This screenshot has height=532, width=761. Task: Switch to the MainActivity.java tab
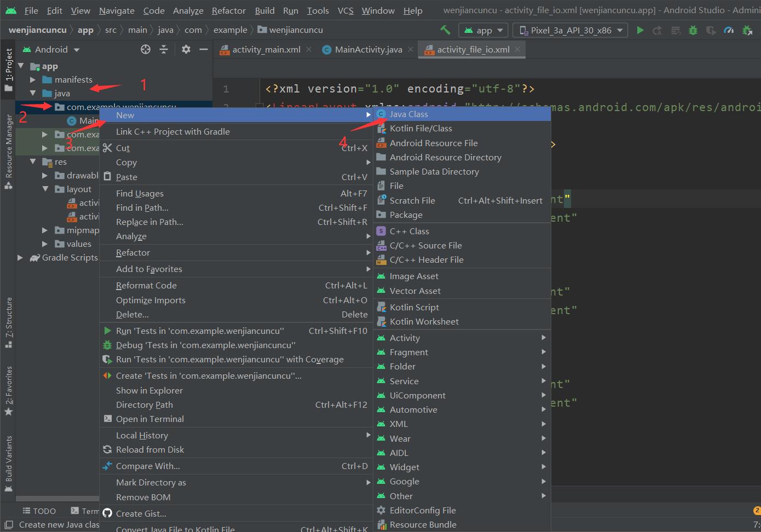pos(368,49)
